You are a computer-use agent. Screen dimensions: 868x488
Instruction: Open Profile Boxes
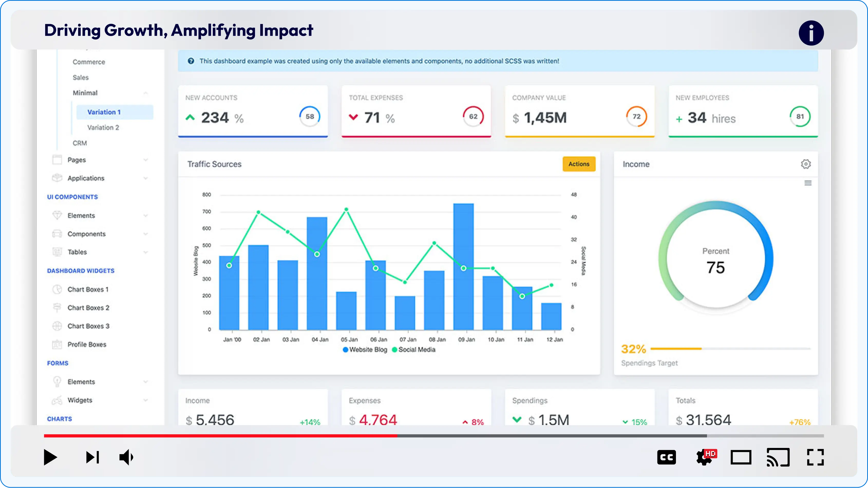click(x=87, y=344)
